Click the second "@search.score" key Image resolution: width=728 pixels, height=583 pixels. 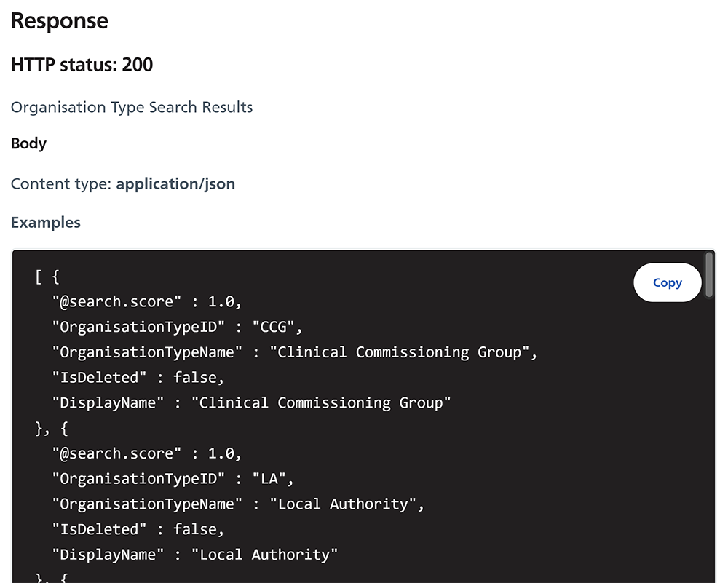tap(117, 453)
